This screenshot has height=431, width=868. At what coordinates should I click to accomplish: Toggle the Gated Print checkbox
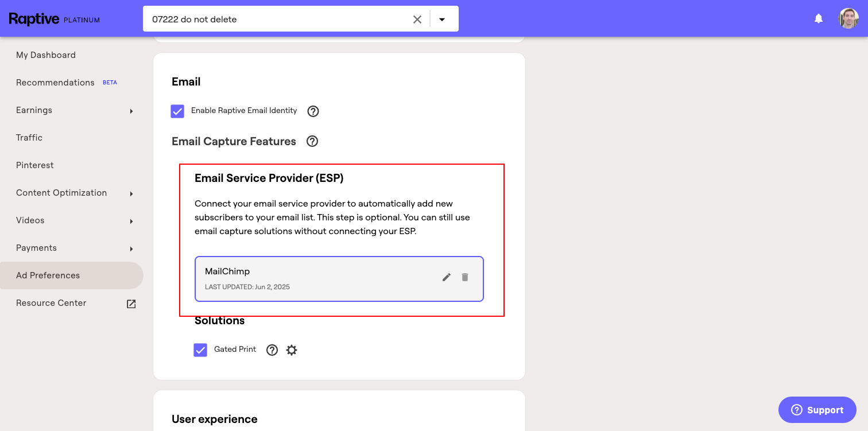[200, 350]
